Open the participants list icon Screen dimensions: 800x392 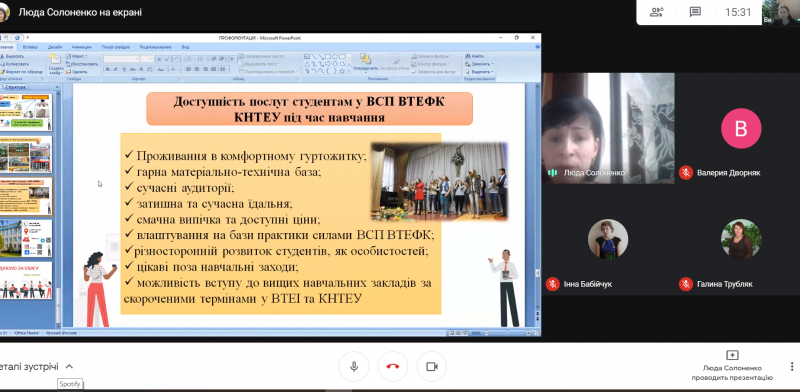click(656, 12)
